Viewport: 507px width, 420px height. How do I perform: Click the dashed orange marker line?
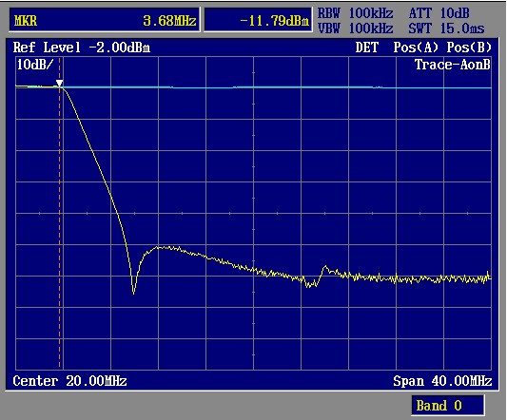click(x=60, y=213)
